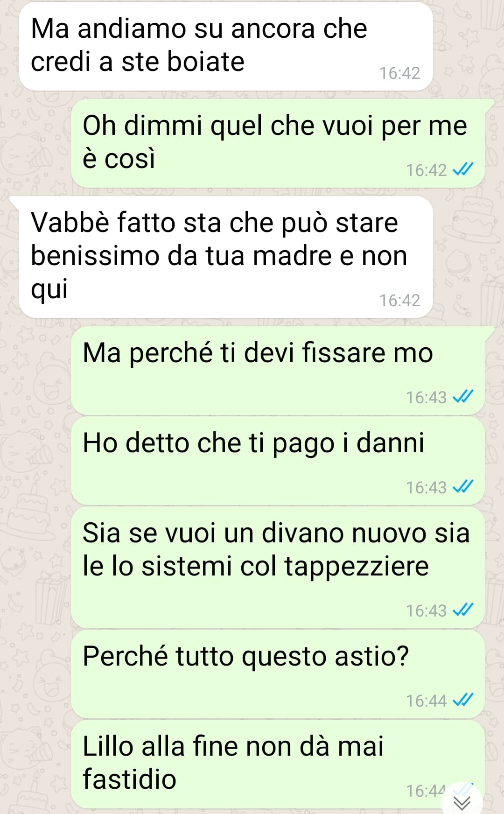Tap the 'Perché tutto questo astio?' message
Screen dimensions: 504x814
[x=278, y=674]
